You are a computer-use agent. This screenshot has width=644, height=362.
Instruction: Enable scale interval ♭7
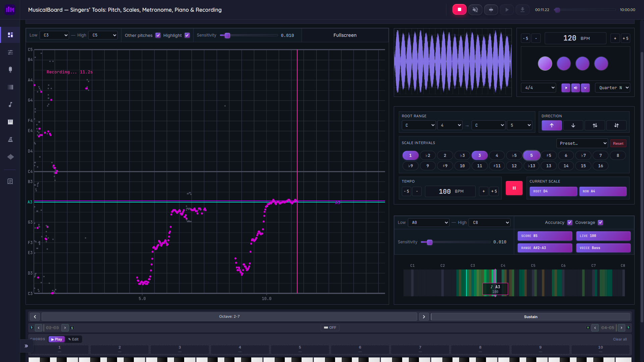[583, 156]
